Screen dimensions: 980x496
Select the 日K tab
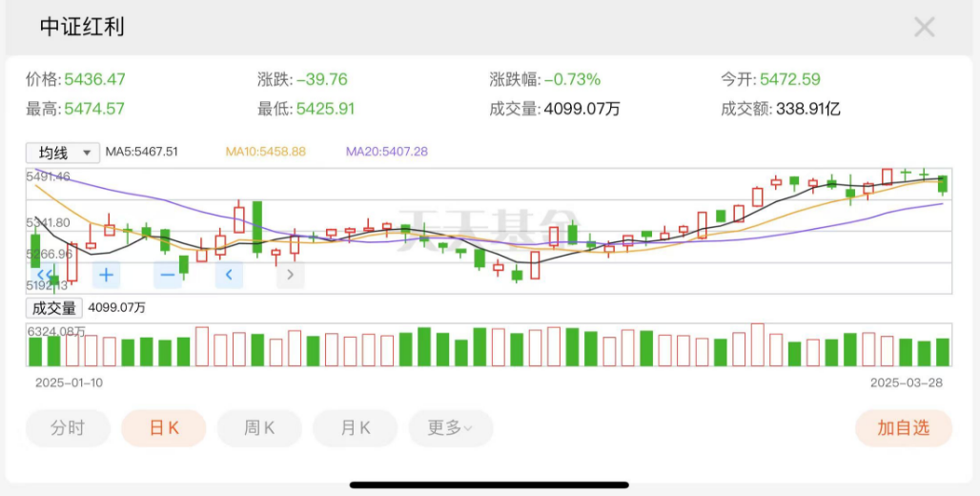(x=164, y=428)
